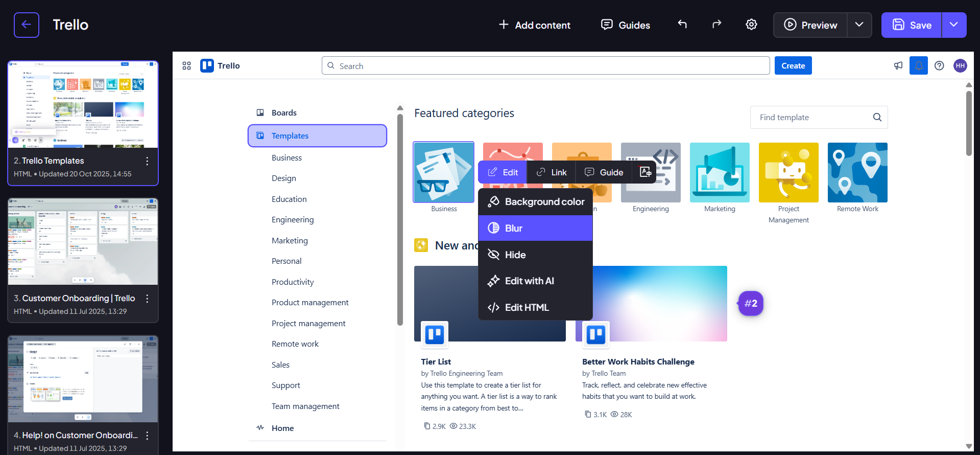Click Link in the element toolbar
980x455 pixels.
[551, 172]
